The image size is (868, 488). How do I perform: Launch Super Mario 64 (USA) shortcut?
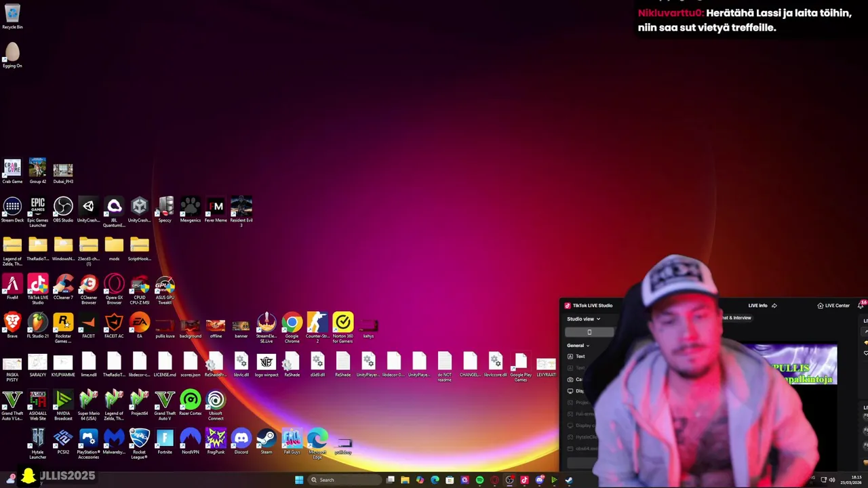(x=89, y=404)
